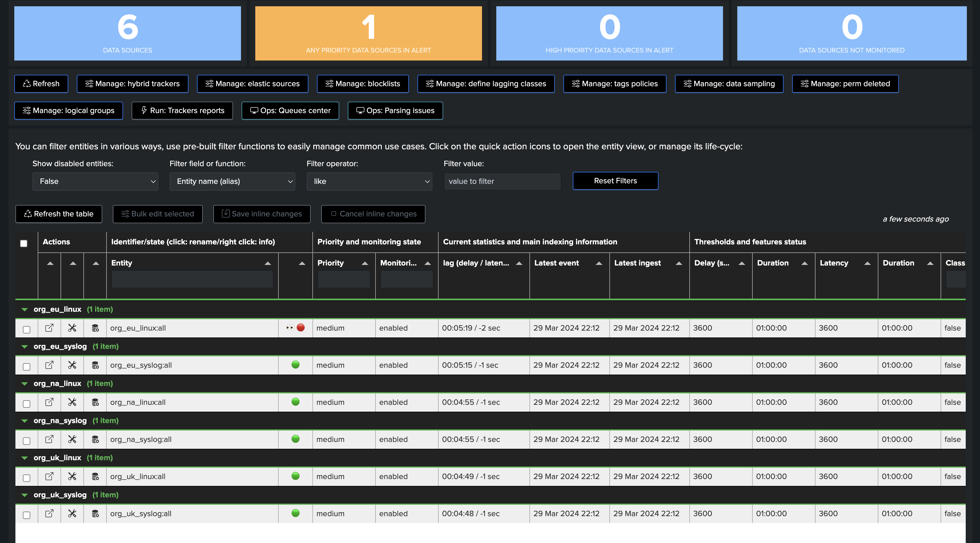Click Refresh the table button

coord(59,214)
